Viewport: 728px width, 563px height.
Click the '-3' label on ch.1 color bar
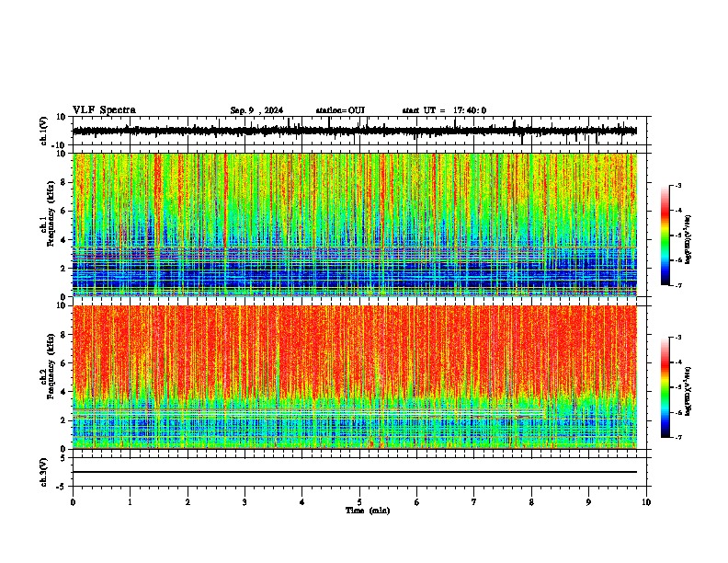coord(677,185)
